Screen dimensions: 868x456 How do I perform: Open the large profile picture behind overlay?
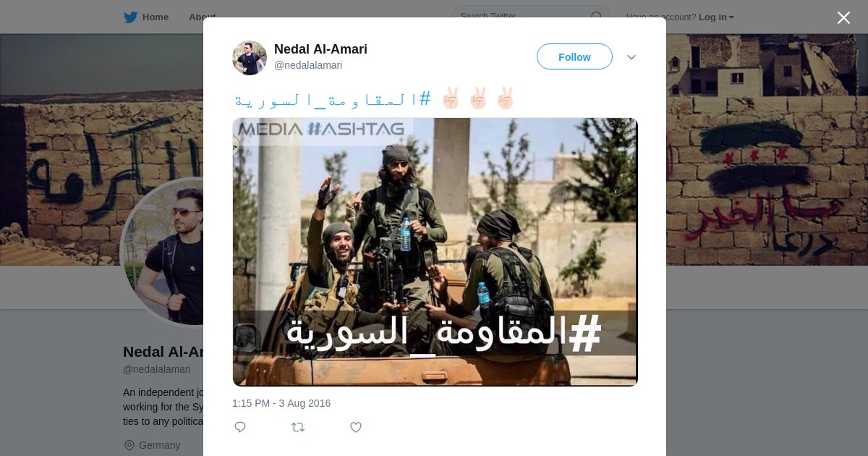163,252
